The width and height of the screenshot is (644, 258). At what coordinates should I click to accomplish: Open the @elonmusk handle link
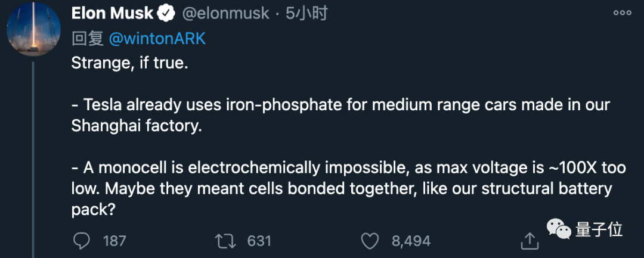coord(225,13)
